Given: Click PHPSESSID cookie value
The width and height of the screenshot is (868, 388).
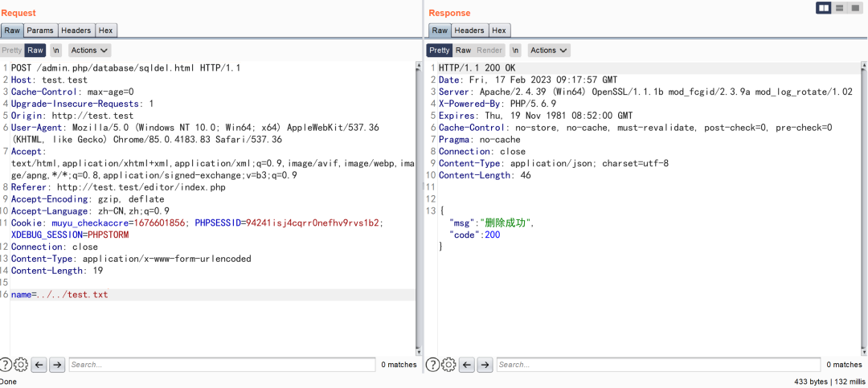Looking at the screenshot, I should tap(312, 223).
